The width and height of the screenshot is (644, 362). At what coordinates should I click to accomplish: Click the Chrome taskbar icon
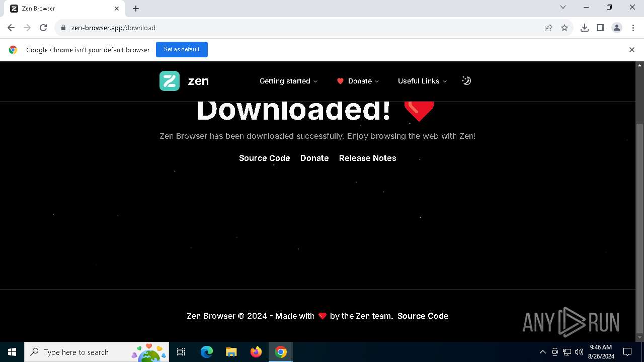[281, 352]
